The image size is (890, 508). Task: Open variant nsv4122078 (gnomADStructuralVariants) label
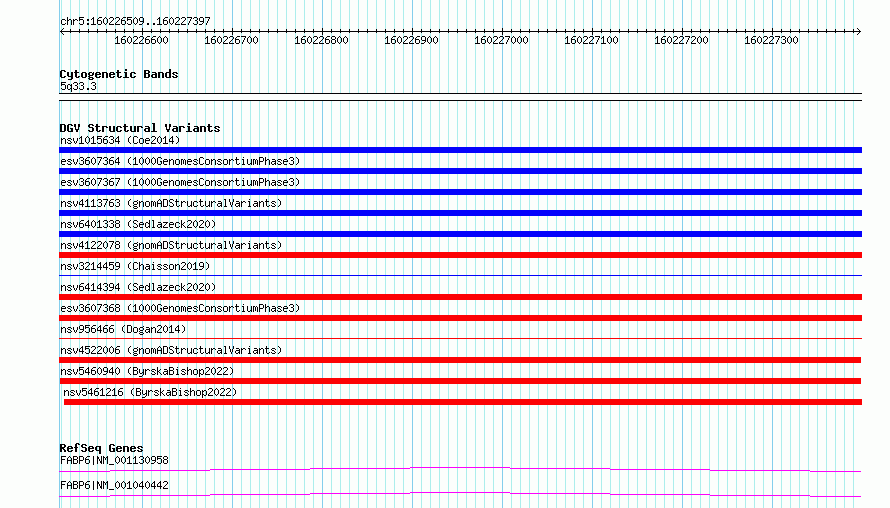tap(171, 245)
